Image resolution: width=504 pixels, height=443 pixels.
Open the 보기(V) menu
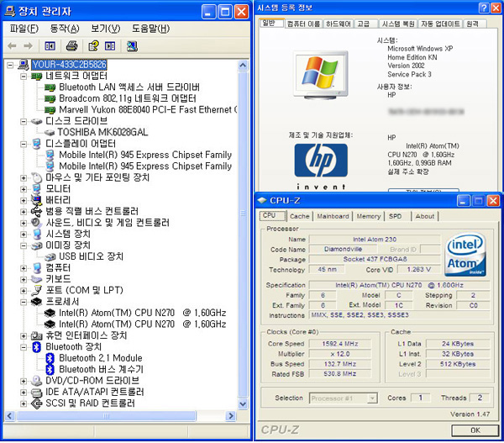106,29
